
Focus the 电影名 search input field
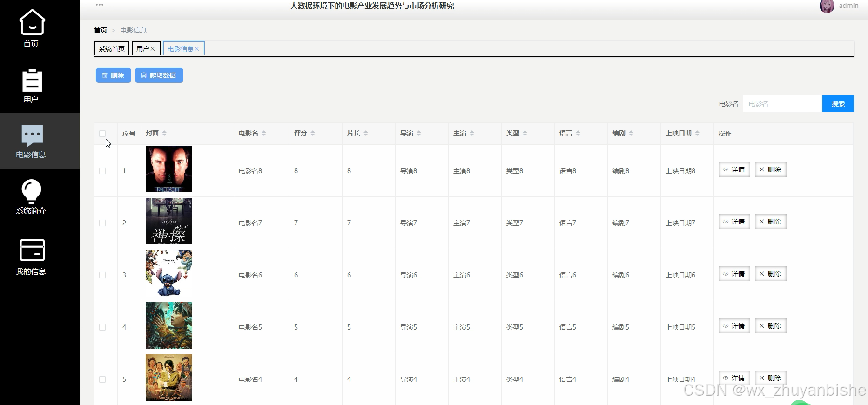(x=782, y=104)
